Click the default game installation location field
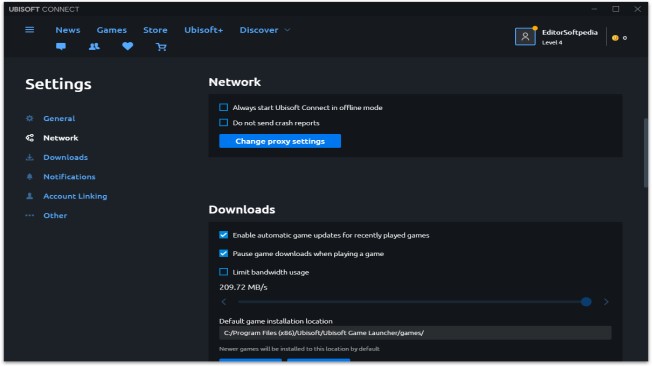The width and height of the screenshot is (652, 366). click(415, 333)
